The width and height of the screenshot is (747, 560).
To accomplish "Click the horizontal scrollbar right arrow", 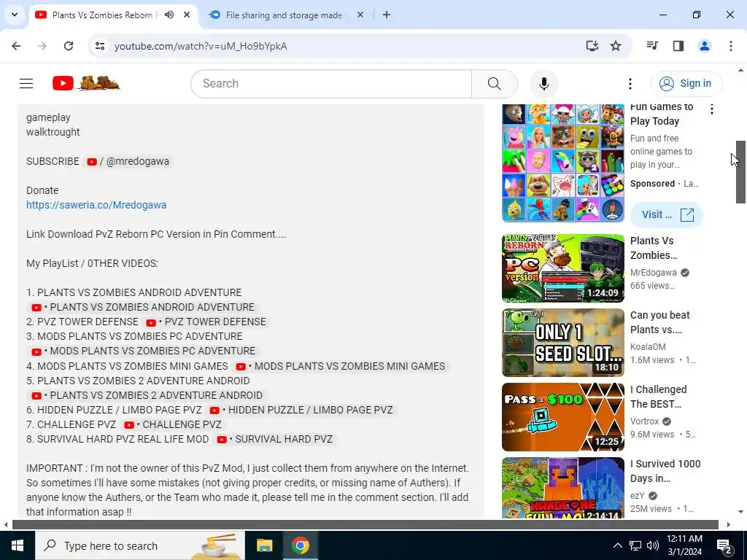I will point(729,525).
